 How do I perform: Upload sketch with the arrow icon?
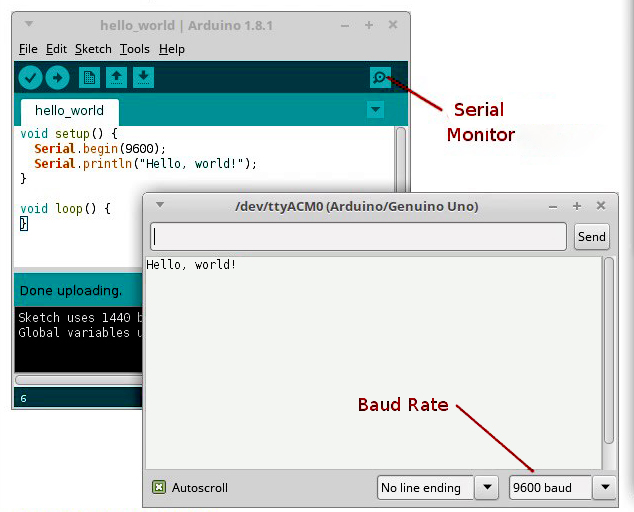pyautogui.click(x=57, y=77)
